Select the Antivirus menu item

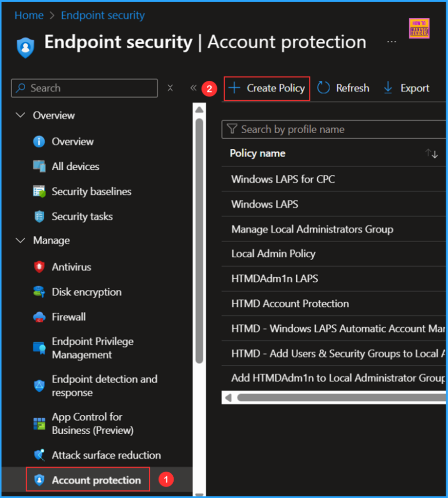pyautogui.click(x=72, y=267)
